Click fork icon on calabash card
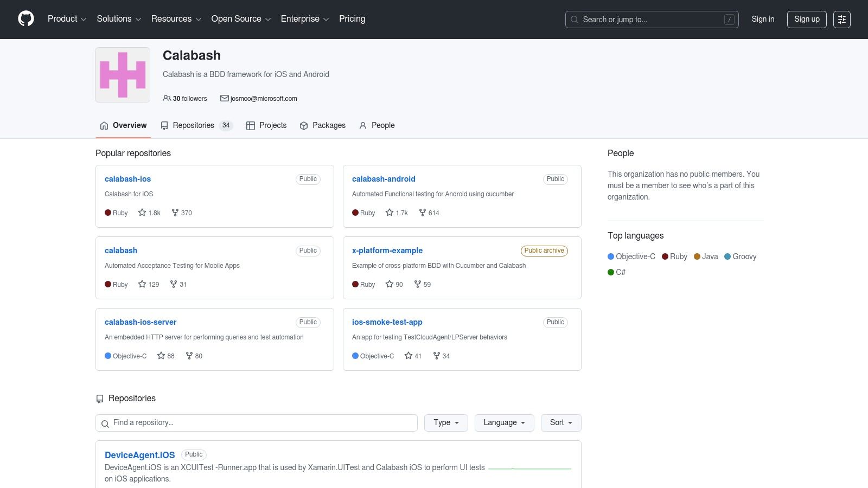This screenshot has height=488, width=868. [x=174, y=284]
